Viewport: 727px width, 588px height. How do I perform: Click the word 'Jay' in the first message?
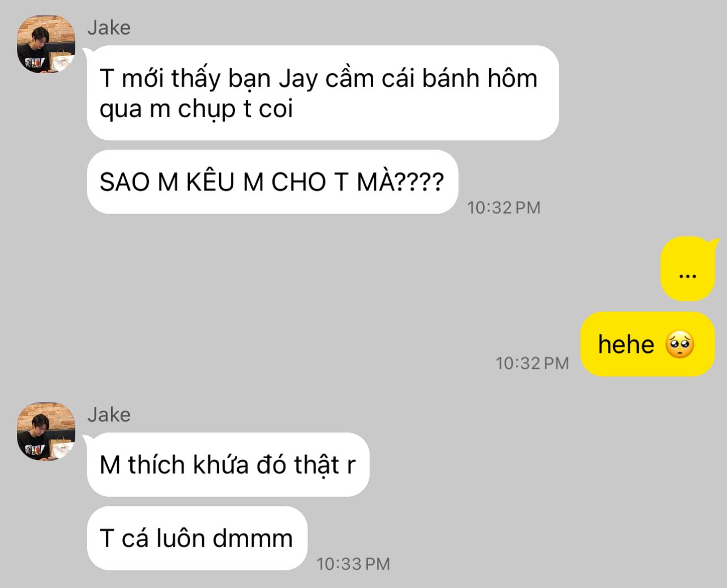point(298,79)
